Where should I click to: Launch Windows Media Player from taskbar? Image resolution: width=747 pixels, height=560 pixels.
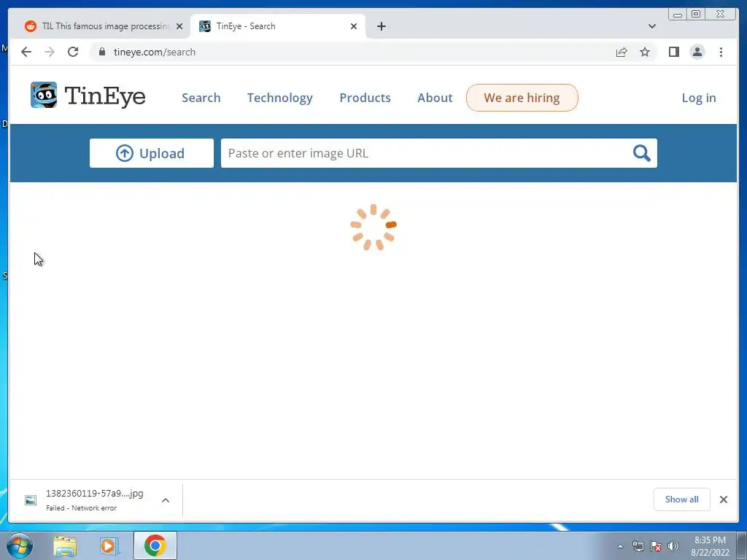(x=109, y=545)
